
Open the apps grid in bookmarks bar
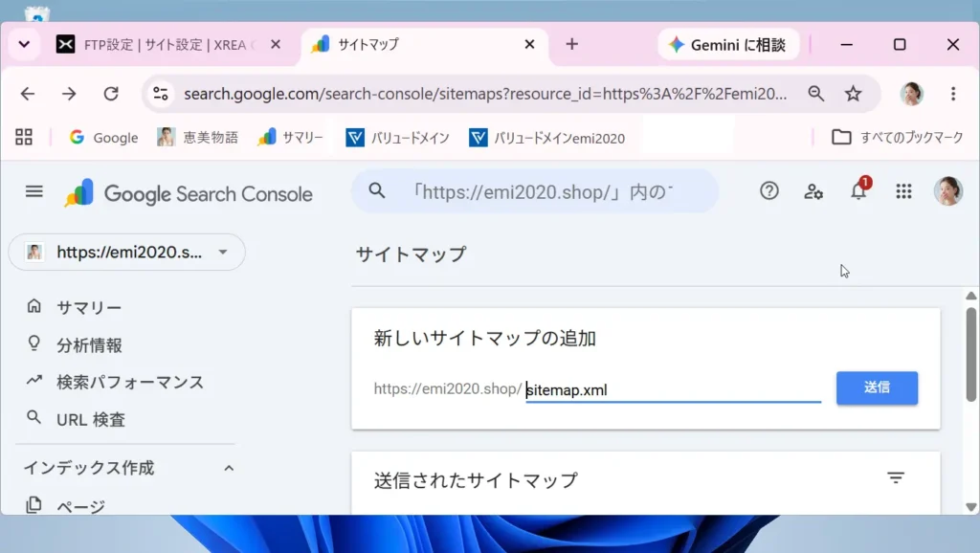pyautogui.click(x=24, y=137)
